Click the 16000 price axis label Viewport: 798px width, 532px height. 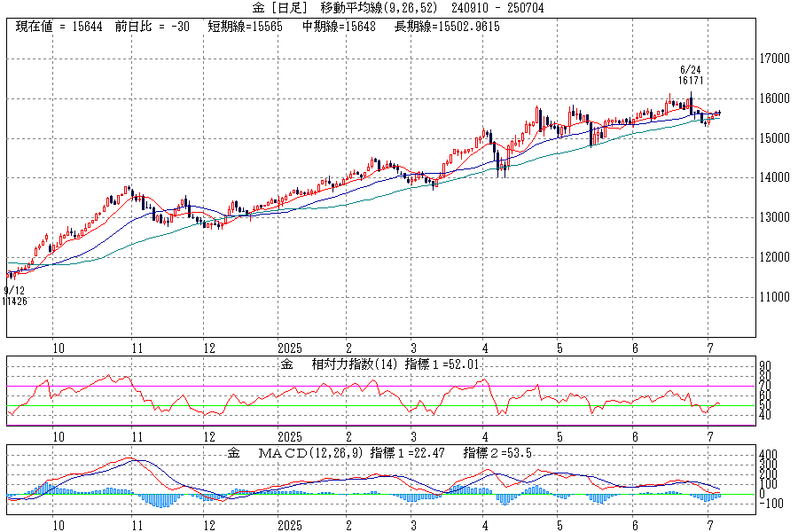(775, 98)
